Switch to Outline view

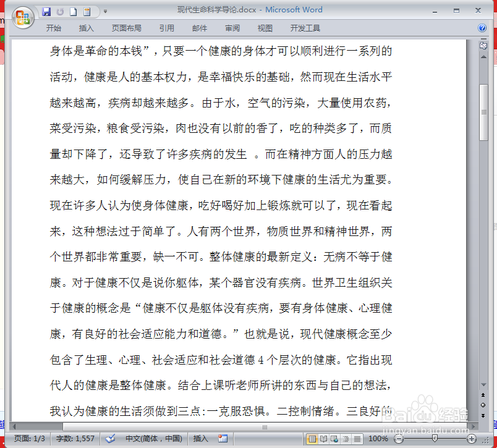346,439
